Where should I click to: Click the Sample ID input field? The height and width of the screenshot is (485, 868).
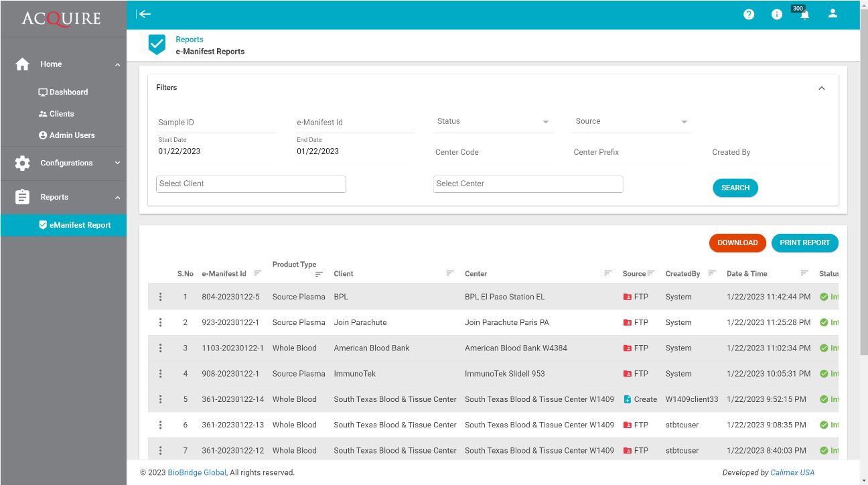216,123
